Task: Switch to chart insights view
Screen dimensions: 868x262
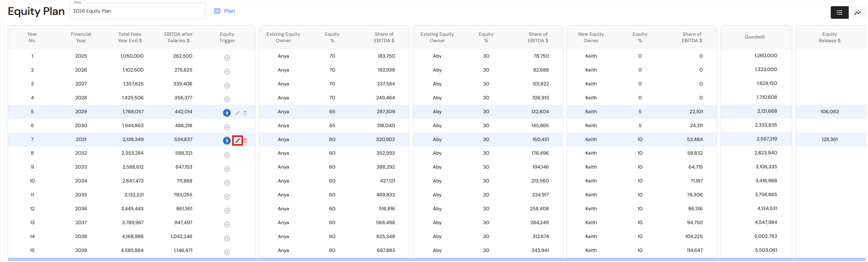Action: click(x=857, y=12)
